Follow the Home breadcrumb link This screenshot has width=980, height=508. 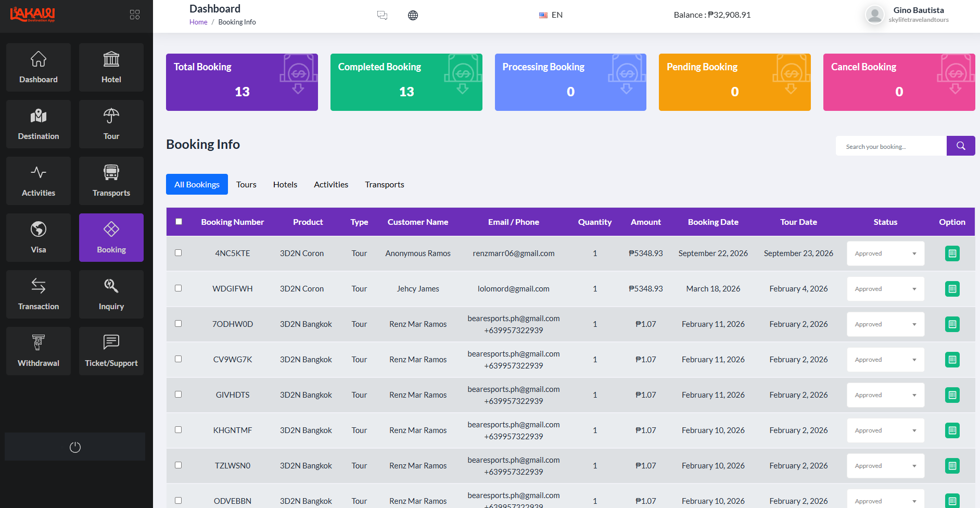(198, 22)
